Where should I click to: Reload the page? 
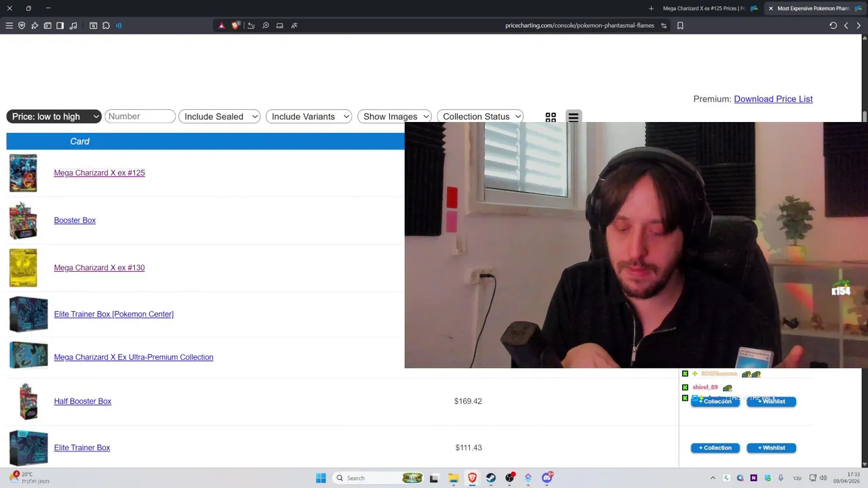click(x=833, y=26)
